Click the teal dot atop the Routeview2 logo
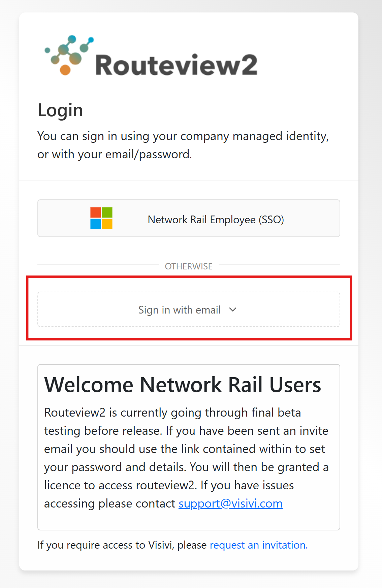Viewport: 382px width, 588px height. 72,39
